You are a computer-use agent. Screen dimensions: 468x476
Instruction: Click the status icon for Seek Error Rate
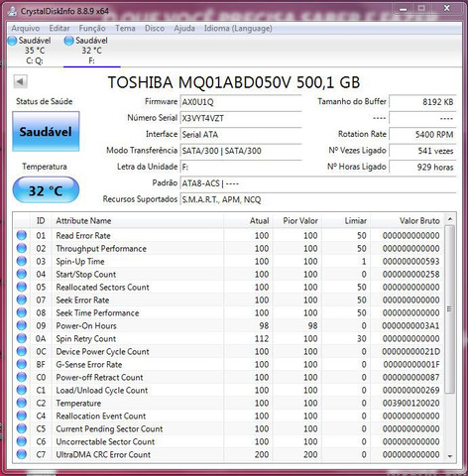pos(22,299)
